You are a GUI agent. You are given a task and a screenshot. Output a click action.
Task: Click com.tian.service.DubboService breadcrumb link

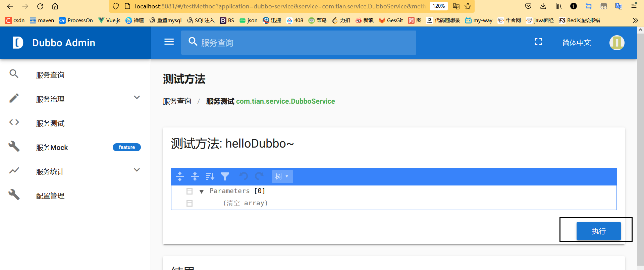[x=285, y=101]
